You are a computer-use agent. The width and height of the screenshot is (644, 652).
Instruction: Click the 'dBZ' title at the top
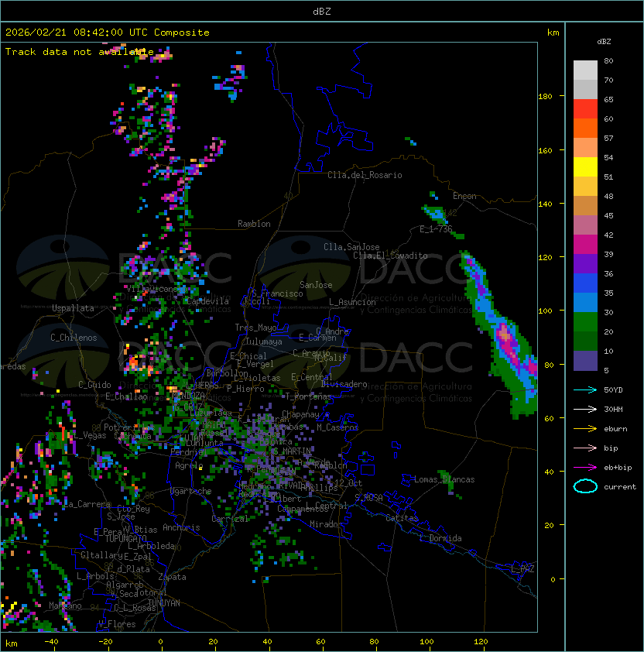point(322,11)
